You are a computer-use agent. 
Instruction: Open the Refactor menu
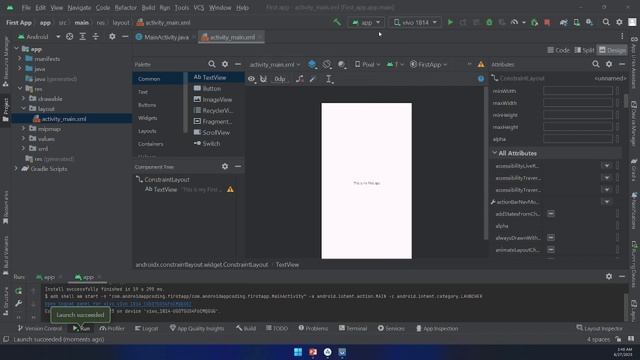coord(125,7)
